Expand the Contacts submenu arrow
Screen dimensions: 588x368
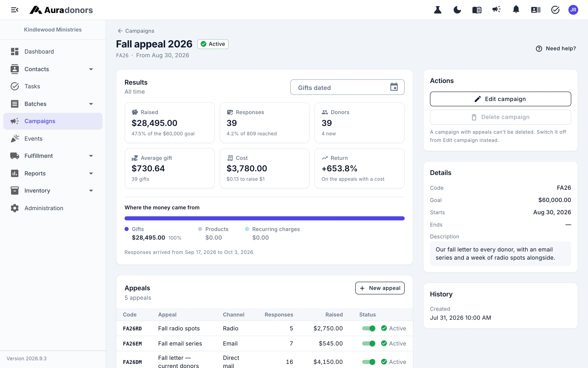pyautogui.click(x=91, y=69)
